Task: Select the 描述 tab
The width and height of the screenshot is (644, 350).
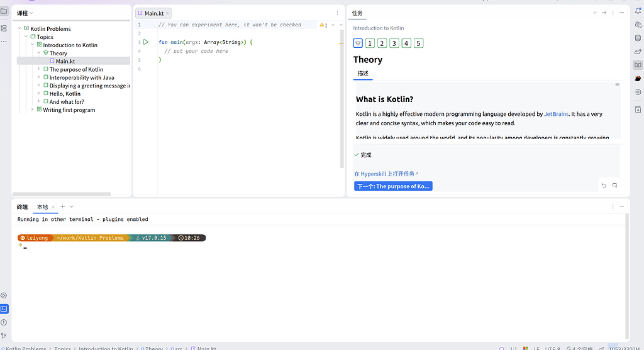Action: point(363,73)
